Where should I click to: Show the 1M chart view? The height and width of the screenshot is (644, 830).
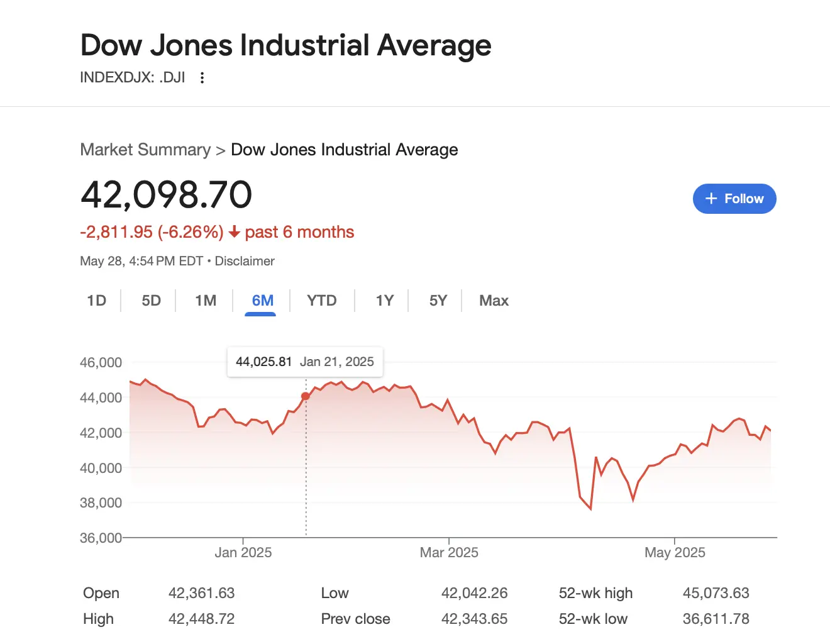206,301
